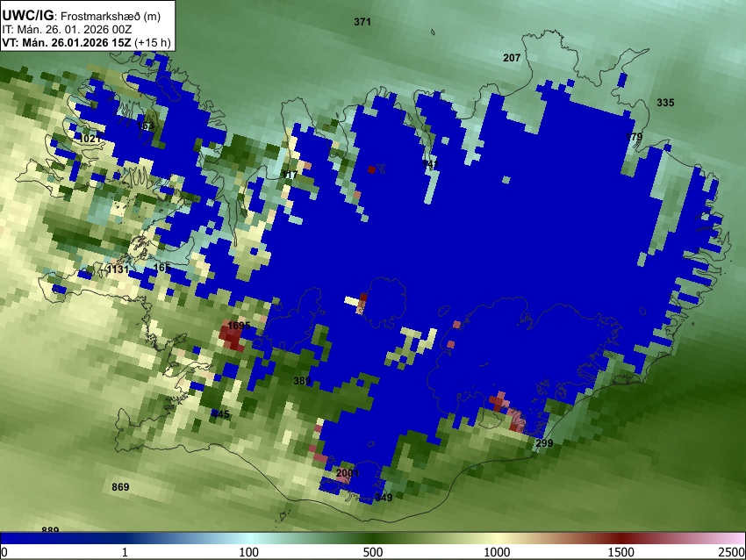
Task: Click the legend label '0'
Action: (x=4, y=552)
